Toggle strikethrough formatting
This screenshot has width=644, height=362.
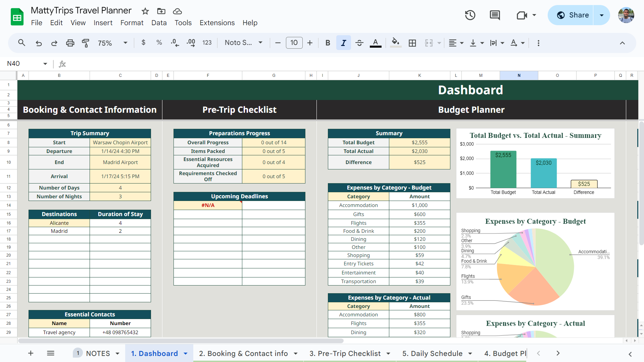[359, 43]
